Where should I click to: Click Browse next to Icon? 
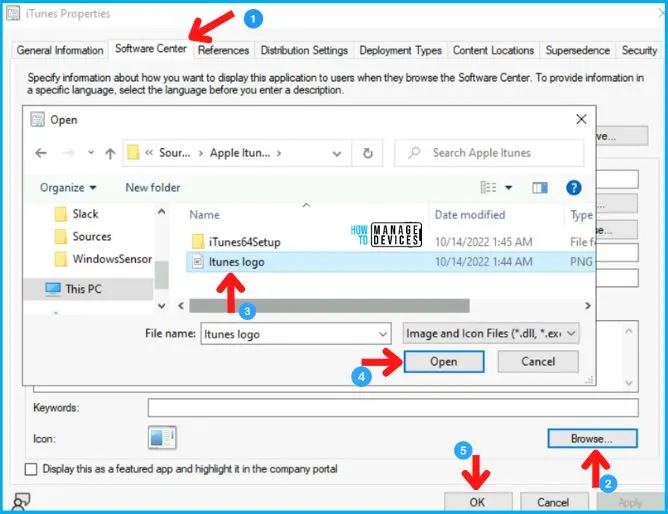[x=592, y=438]
